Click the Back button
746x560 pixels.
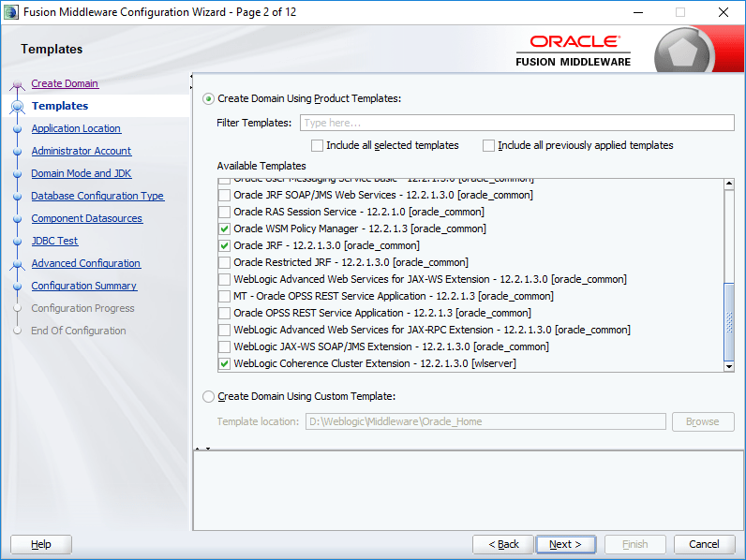(x=503, y=544)
